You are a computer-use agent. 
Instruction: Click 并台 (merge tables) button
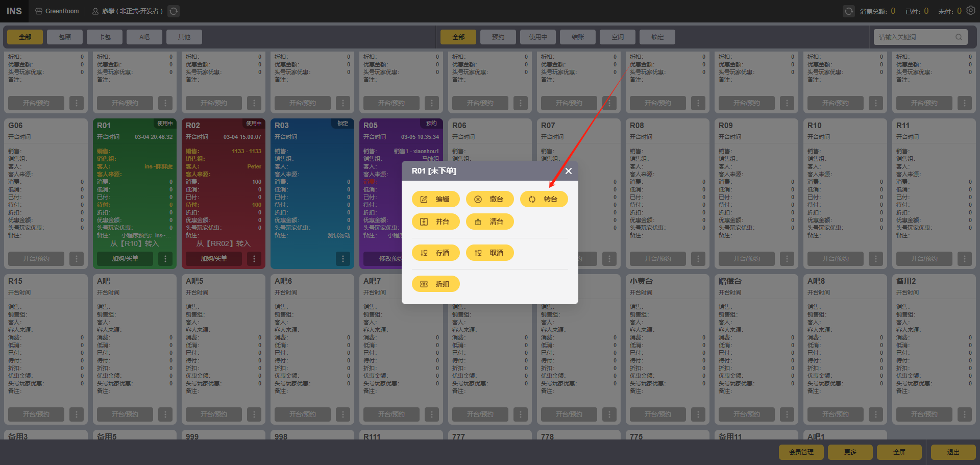(435, 222)
